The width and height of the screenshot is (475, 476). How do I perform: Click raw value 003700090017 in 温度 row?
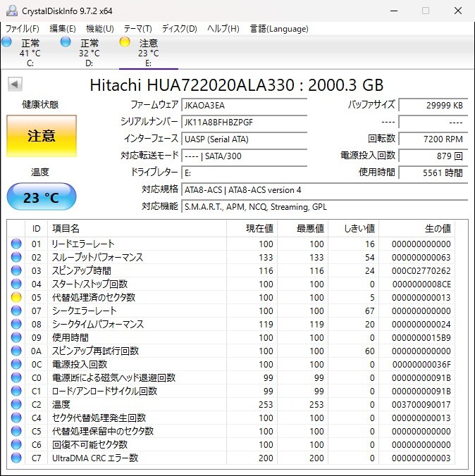(x=421, y=404)
